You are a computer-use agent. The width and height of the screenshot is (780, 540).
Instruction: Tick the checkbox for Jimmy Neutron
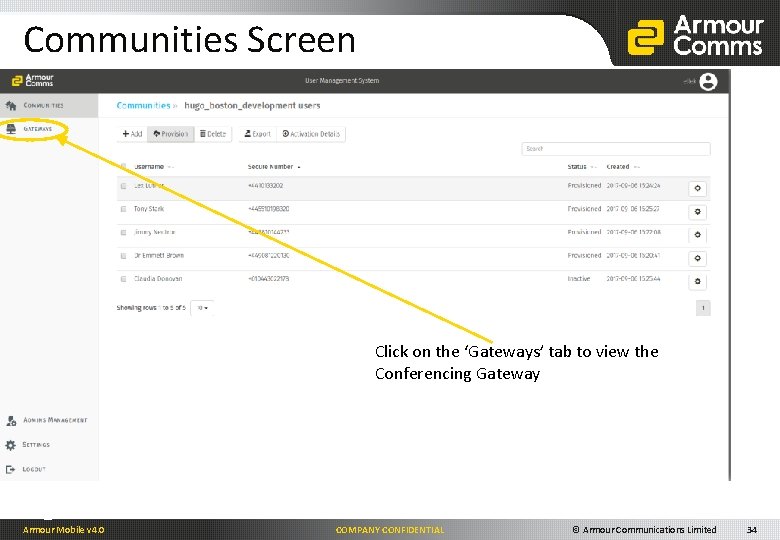click(123, 233)
